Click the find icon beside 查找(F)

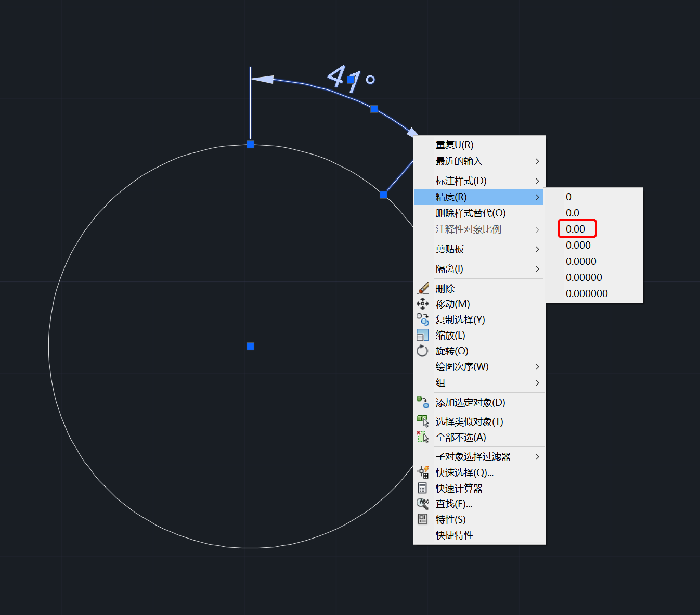pos(423,504)
